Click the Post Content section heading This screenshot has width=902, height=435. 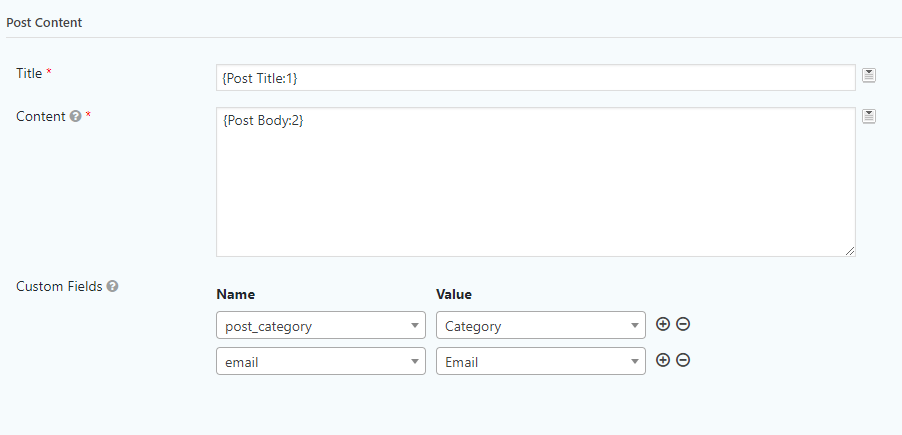coord(44,22)
